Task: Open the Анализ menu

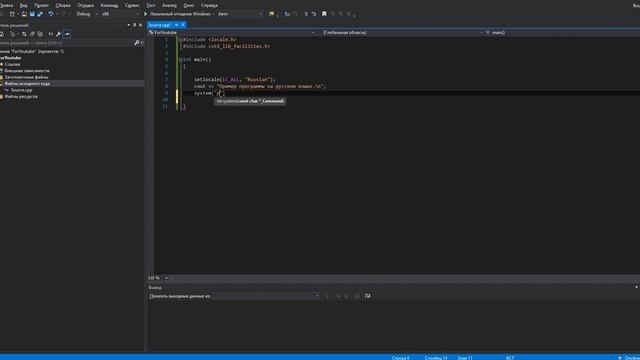Action: (169, 5)
